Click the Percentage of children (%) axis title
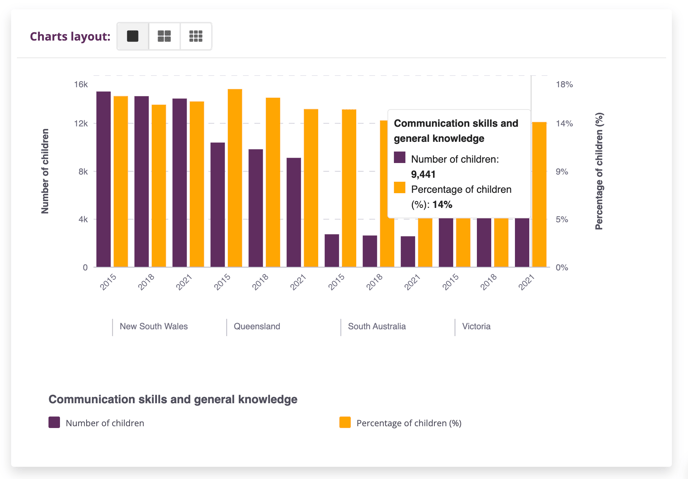This screenshot has height=479, width=688. (x=599, y=171)
